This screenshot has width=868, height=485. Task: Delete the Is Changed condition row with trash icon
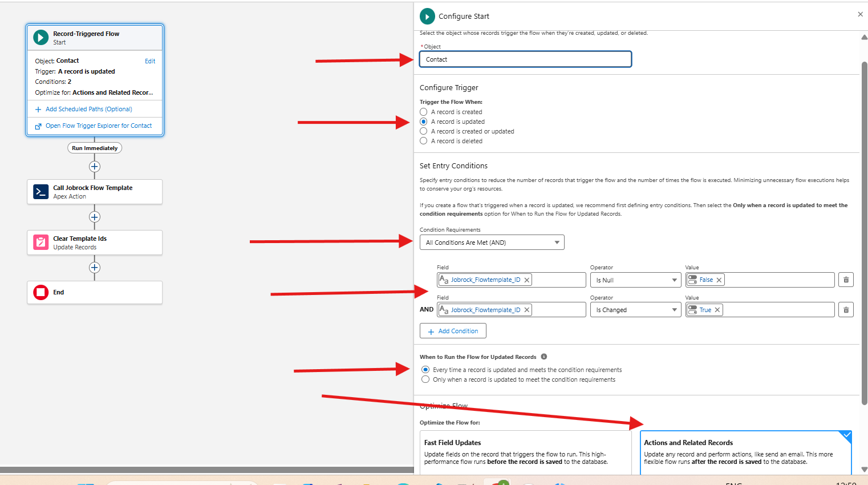(846, 310)
